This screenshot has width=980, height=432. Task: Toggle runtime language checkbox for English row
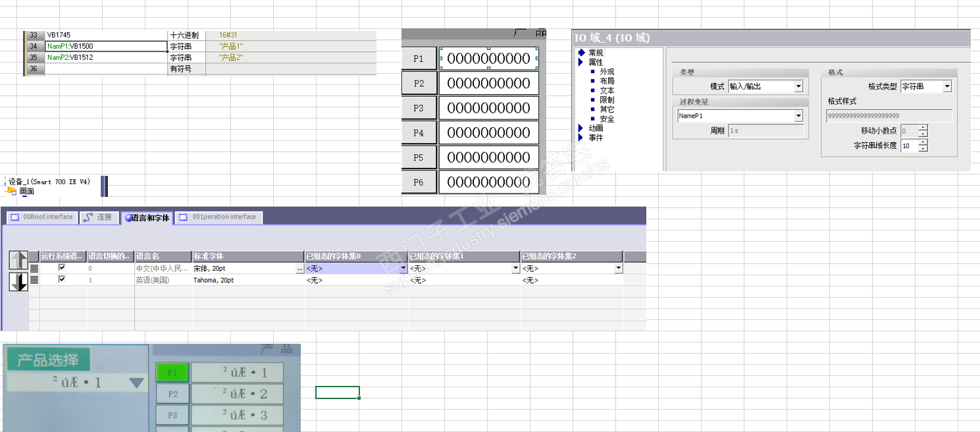coord(62,279)
